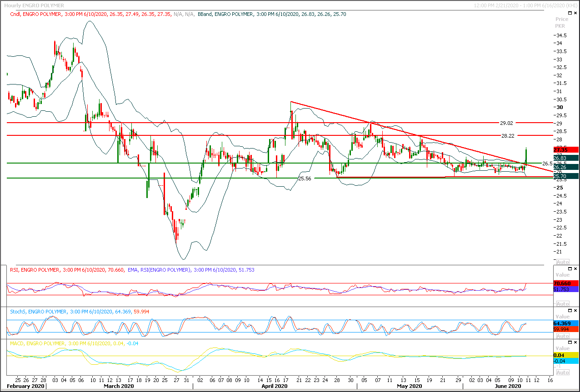This screenshot has height=392, width=580.
Task: Select the 29.02 resistance line label
Action: click(506, 123)
